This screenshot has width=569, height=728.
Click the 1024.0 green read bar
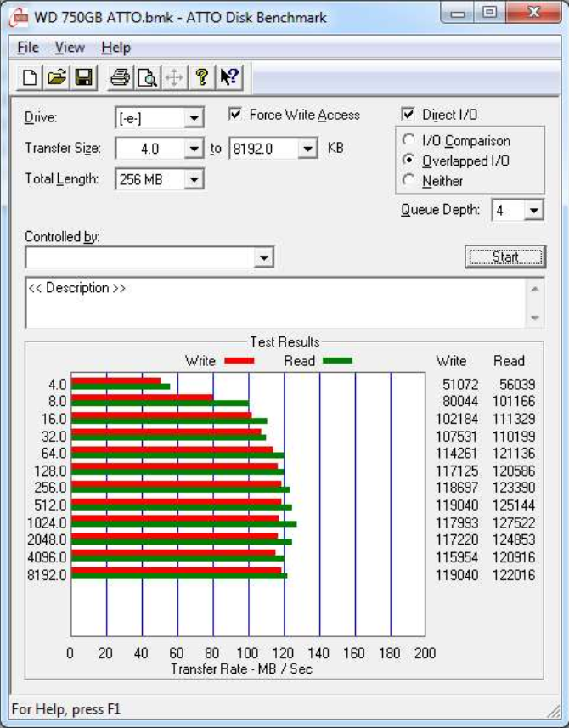click(183, 524)
